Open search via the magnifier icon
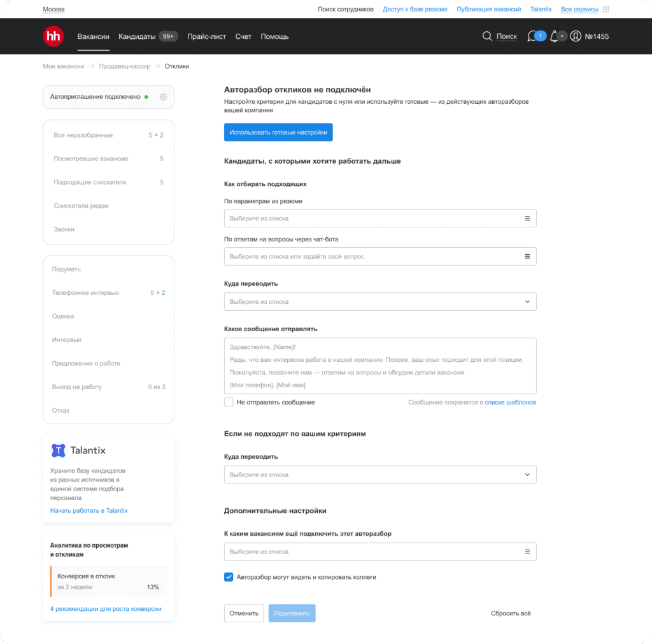The width and height of the screenshot is (652, 644). pos(487,36)
